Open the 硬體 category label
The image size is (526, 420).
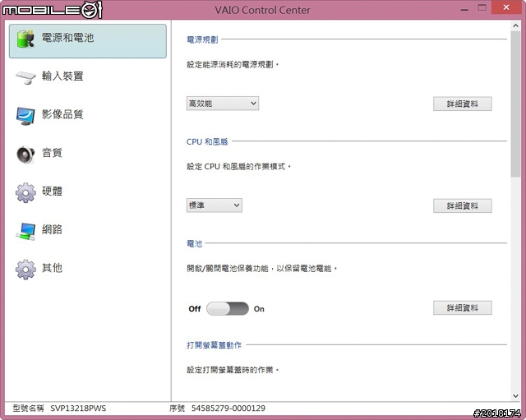pos(52,191)
